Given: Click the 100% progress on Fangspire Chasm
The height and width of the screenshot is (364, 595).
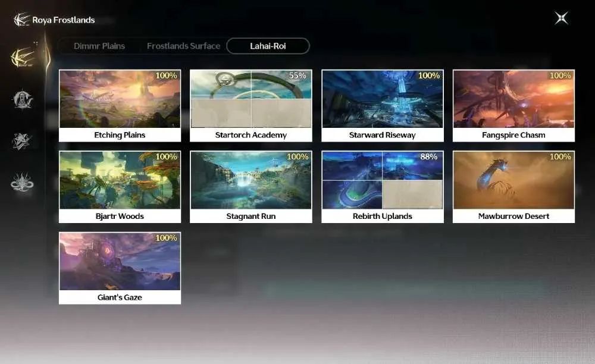Looking at the screenshot, I should click(x=560, y=76).
